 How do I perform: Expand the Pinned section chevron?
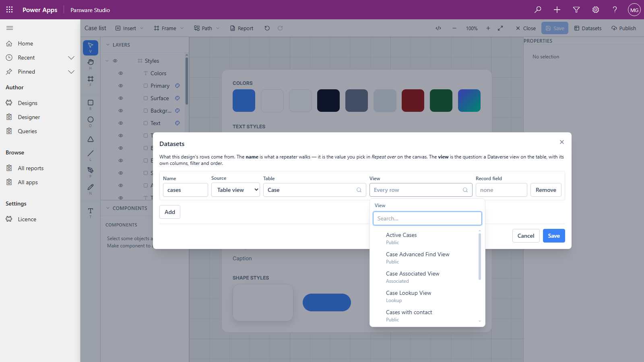71,72
